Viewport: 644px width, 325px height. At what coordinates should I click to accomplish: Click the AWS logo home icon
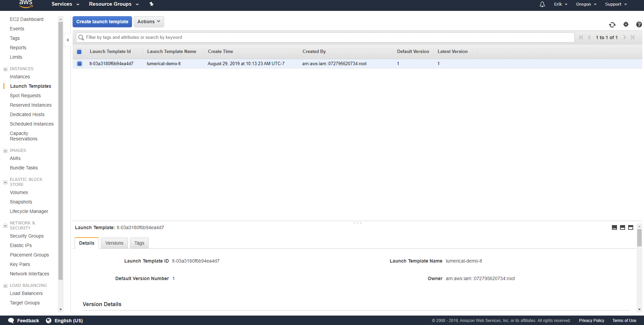[x=26, y=4]
